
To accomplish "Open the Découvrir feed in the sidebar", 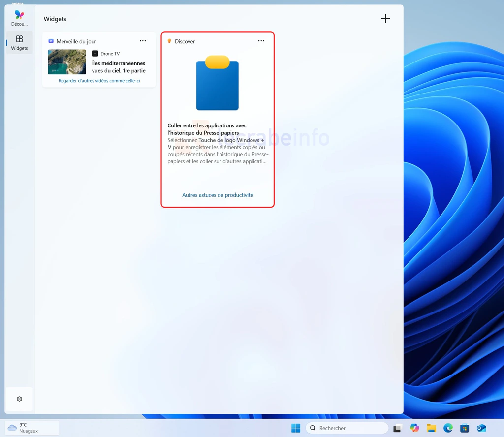I will (x=19, y=18).
